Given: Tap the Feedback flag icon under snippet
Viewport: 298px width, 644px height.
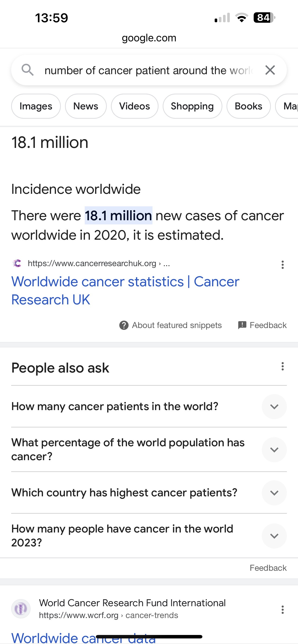Looking at the screenshot, I should 242,325.
